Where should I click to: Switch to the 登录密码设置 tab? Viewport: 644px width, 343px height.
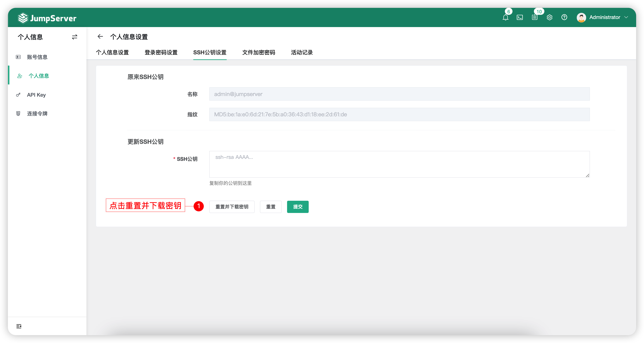click(161, 52)
